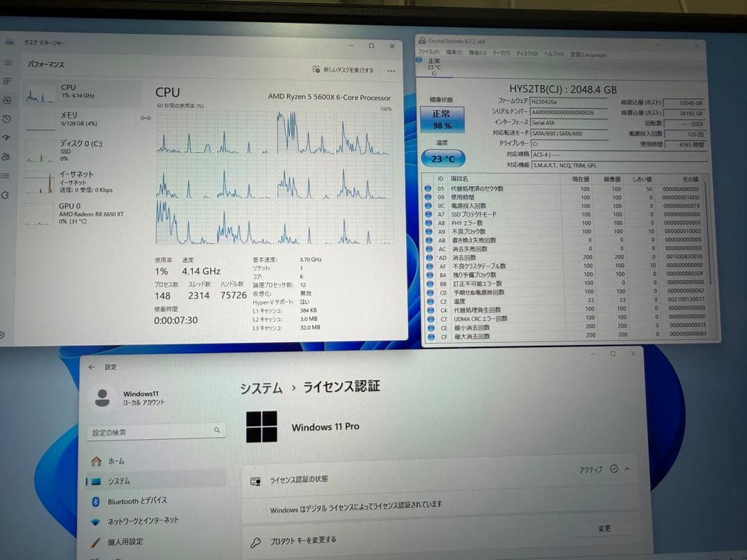Open the ファイル(F) menu in CrystalDiskInfo
The height and width of the screenshot is (560, 747).
[429, 51]
